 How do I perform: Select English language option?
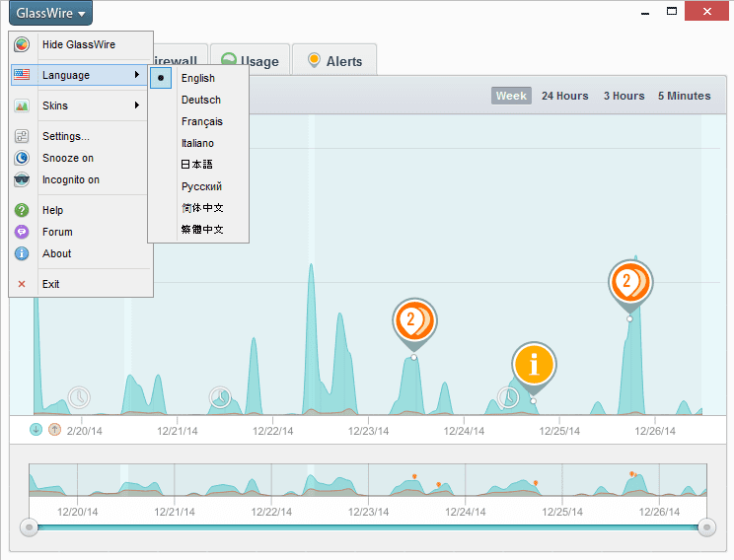point(198,78)
